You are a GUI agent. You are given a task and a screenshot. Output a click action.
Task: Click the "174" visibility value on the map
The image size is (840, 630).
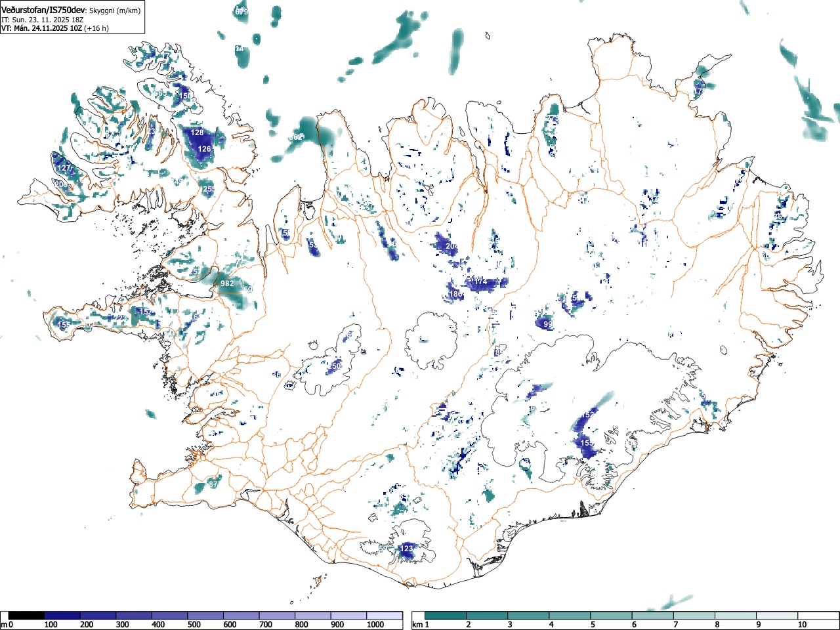point(480,282)
